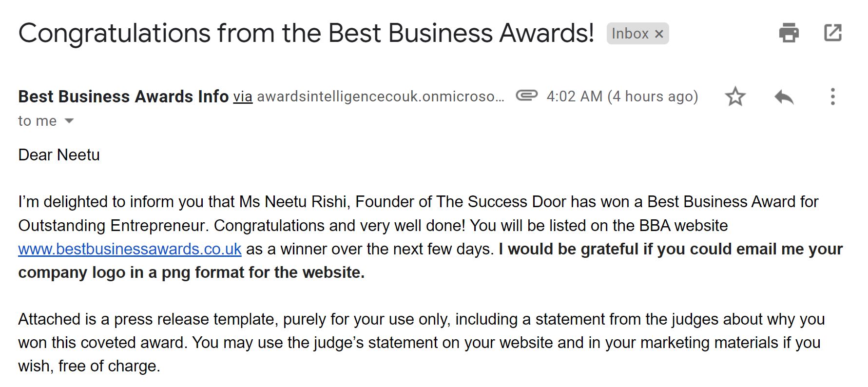Viewport: 868px width, 387px height.
Task: Click the Print all icon
Action: pyautogui.click(x=789, y=33)
